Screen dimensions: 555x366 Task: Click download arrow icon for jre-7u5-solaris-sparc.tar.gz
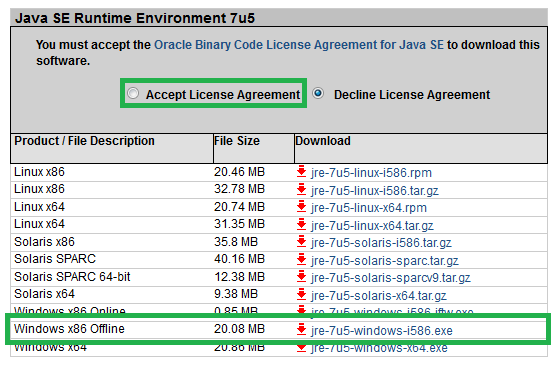(301, 259)
